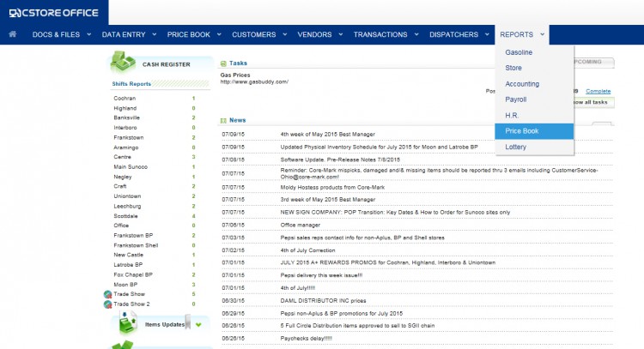
Task: Open the DATA ENTRY menu
Action: click(x=124, y=34)
